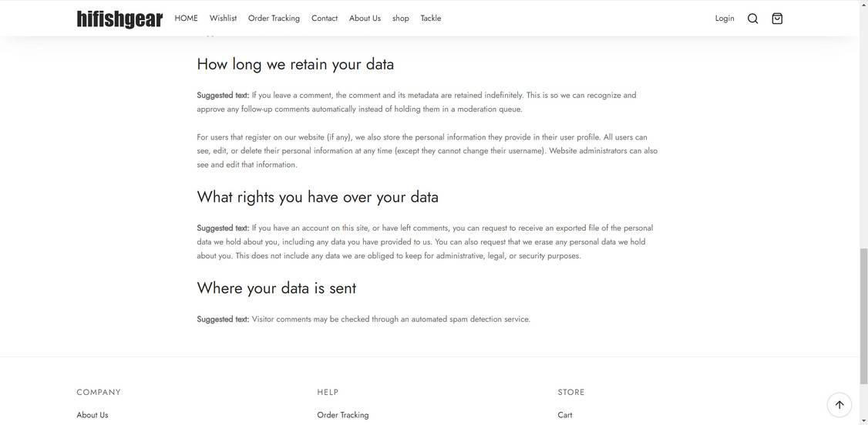The height and width of the screenshot is (425, 868).
Task: Open Wishlist from the header menu
Action: pos(223,19)
